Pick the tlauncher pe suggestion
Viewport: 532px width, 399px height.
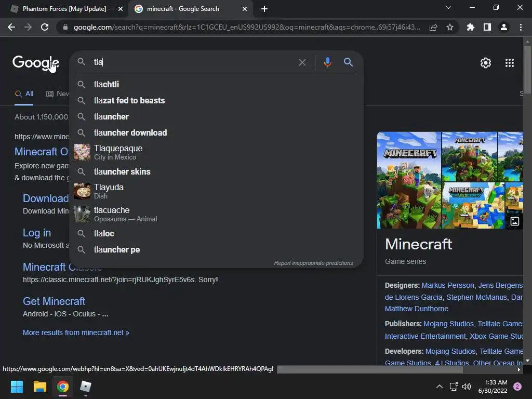click(216, 250)
